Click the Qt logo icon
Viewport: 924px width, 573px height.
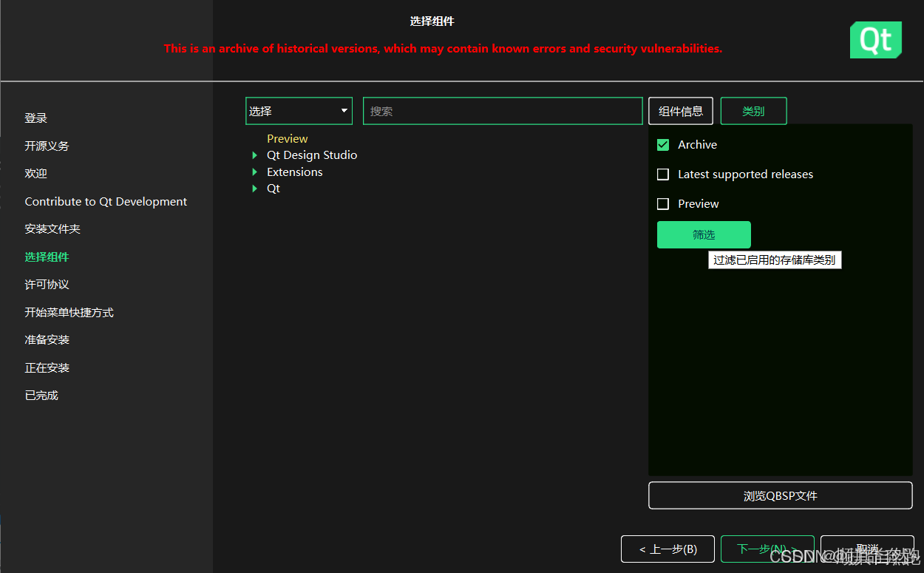click(875, 40)
